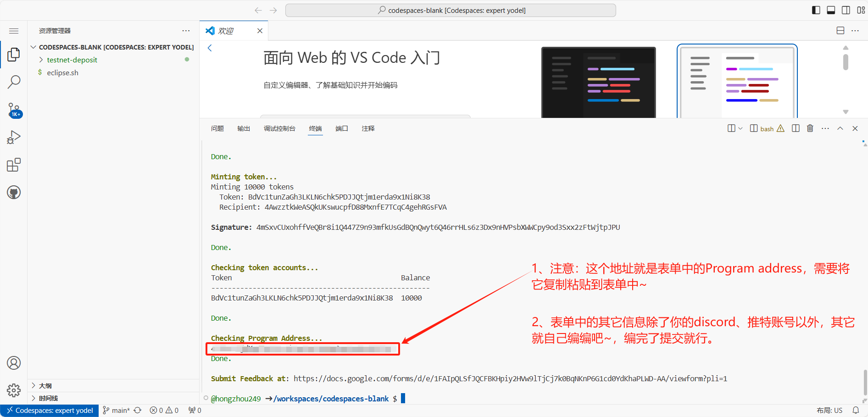
Task: Switch to the 调试控制台 debug console tab
Action: point(279,128)
